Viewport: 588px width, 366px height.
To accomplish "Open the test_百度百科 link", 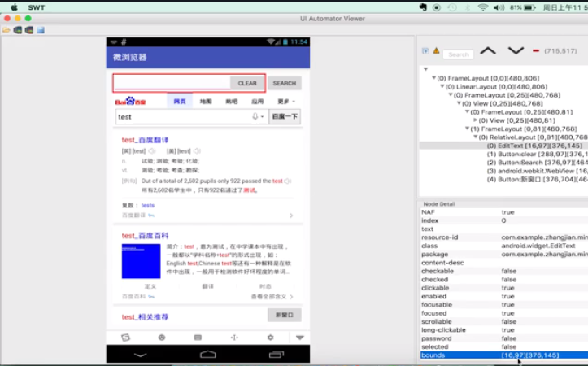I will [x=145, y=236].
